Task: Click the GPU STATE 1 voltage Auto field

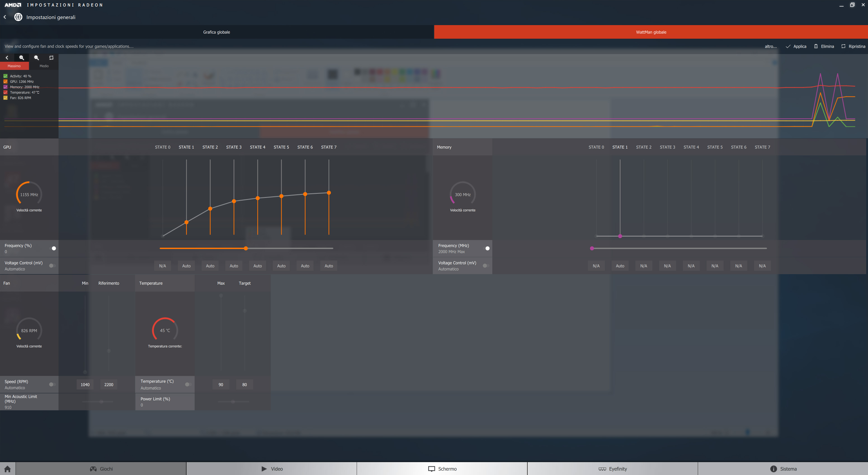Action: tap(186, 266)
